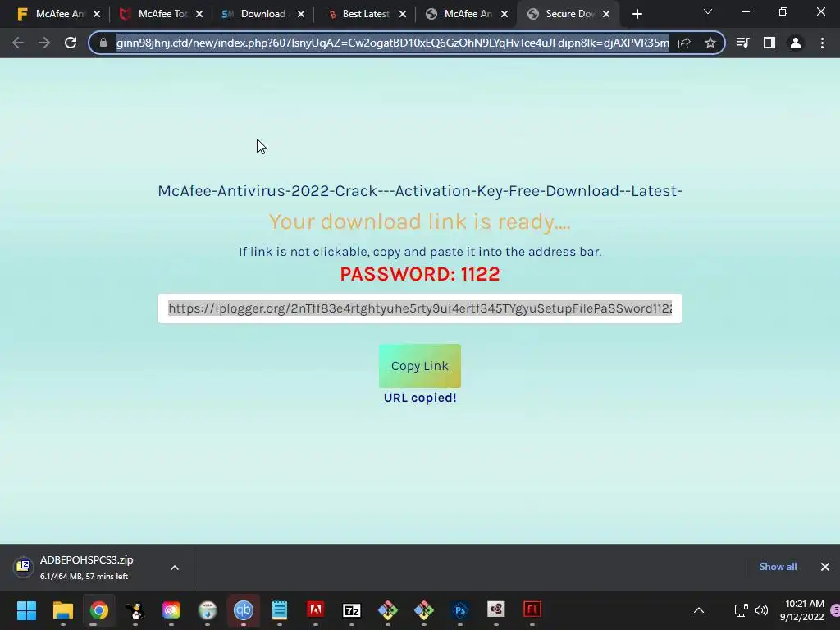Click the PASSWORD: 1122 text
The width and height of the screenshot is (840, 630).
coord(420,274)
